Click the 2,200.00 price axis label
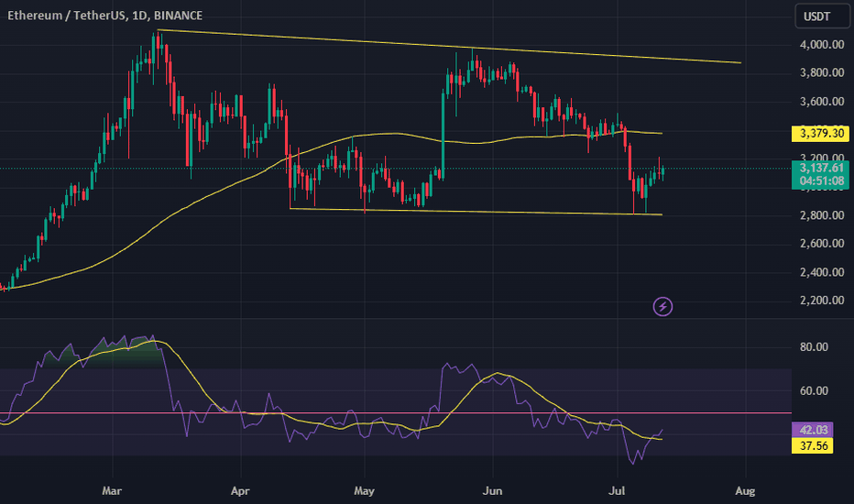The image size is (854, 504). pos(822,301)
